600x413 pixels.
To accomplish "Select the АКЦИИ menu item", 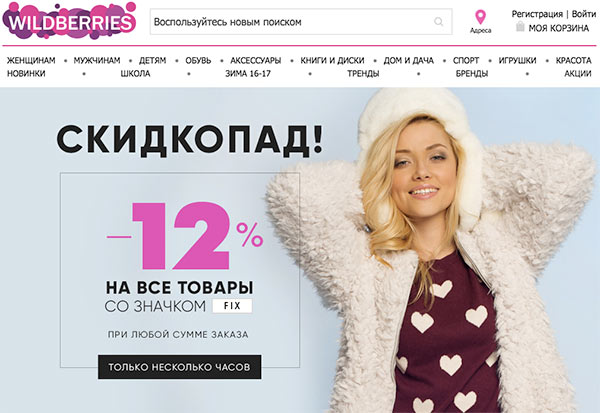I will pyautogui.click(x=578, y=73).
